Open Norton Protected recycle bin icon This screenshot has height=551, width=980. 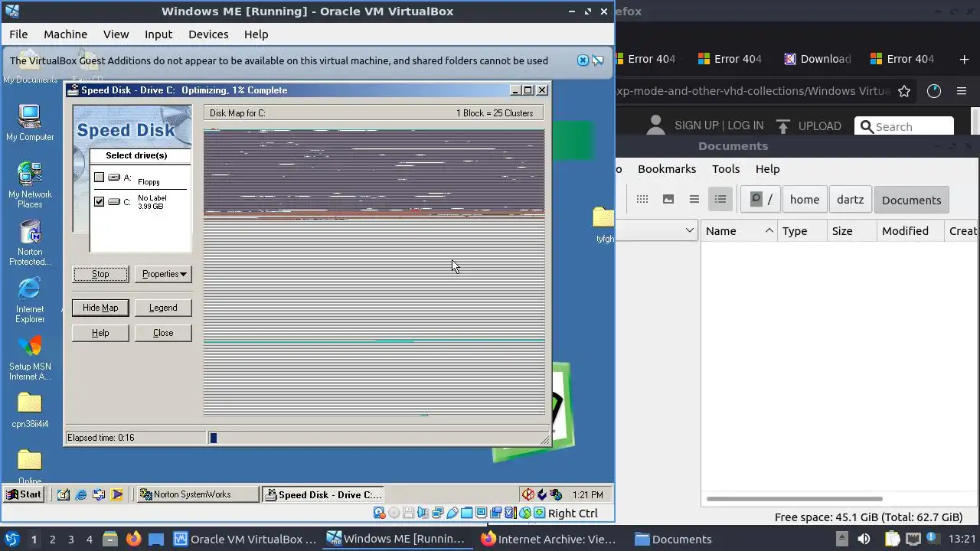click(30, 242)
